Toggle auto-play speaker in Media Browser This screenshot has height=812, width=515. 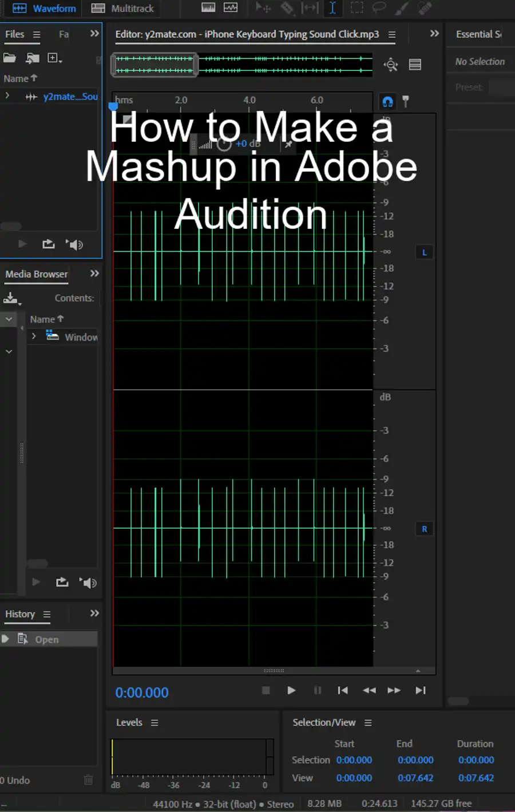pos(88,583)
